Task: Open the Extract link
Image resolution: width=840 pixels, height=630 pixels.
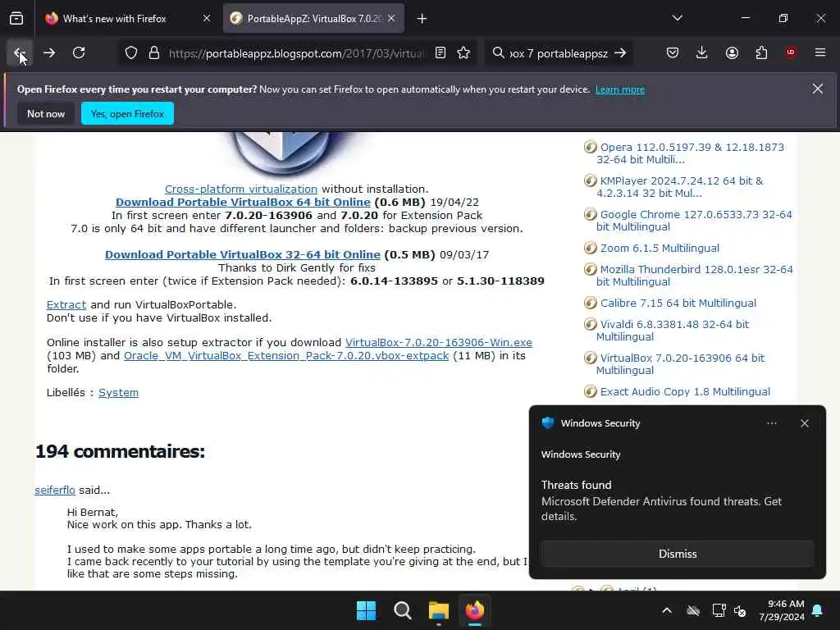Action: [x=66, y=305]
